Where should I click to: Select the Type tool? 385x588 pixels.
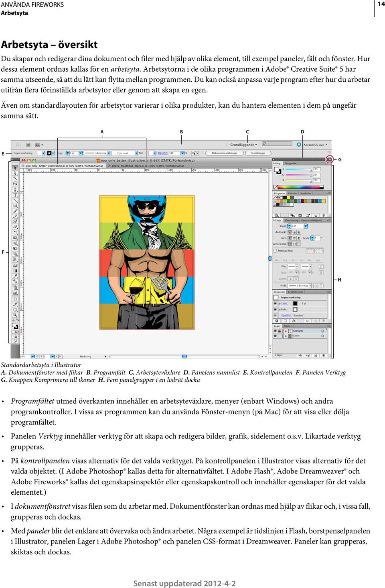tap(15, 195)
